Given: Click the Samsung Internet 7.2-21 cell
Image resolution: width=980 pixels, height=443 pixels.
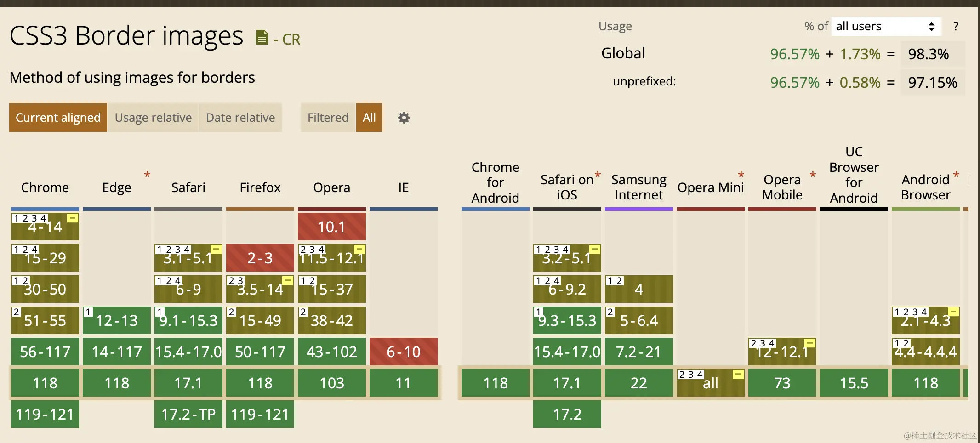Looking at the screenshot, I should [x=639, y=352].
